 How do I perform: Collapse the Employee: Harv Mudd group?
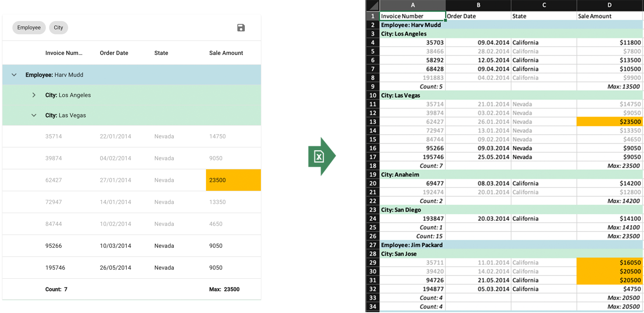point(14,75)
